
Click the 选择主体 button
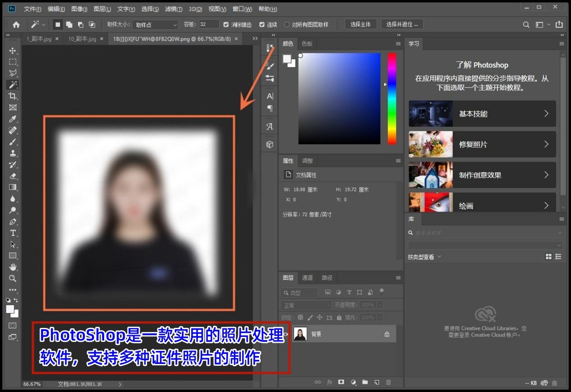360,24
